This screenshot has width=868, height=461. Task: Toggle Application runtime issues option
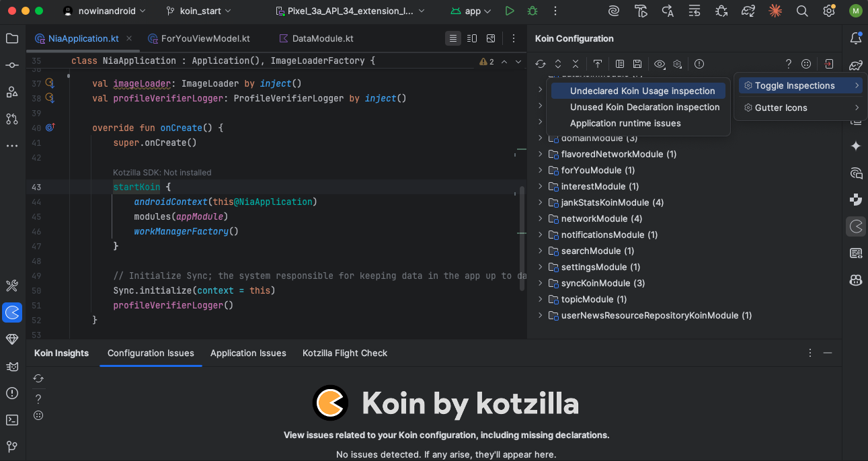[625, 123]
